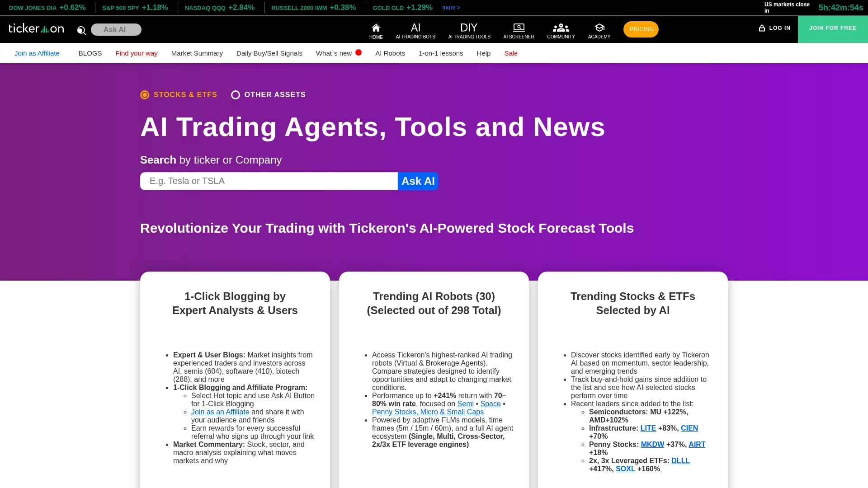Open the MKDW stock link

pos(652,445)
